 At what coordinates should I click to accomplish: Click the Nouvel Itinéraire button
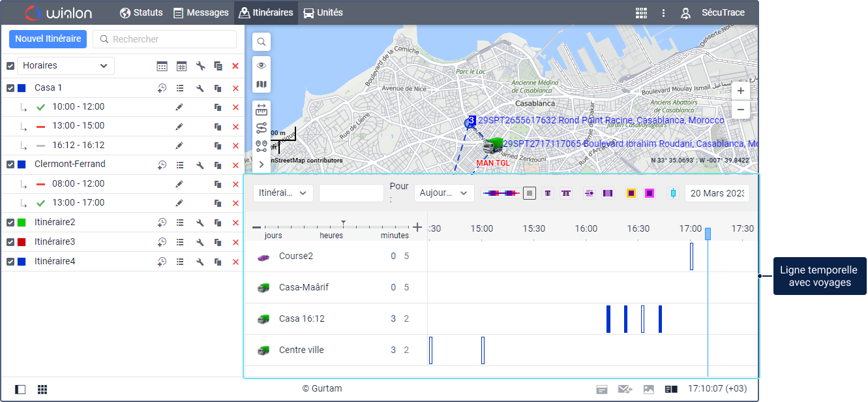48,39
